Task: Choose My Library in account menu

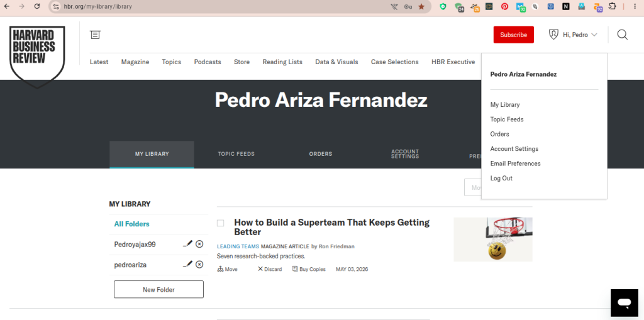Action: click(x=505, y=105)
